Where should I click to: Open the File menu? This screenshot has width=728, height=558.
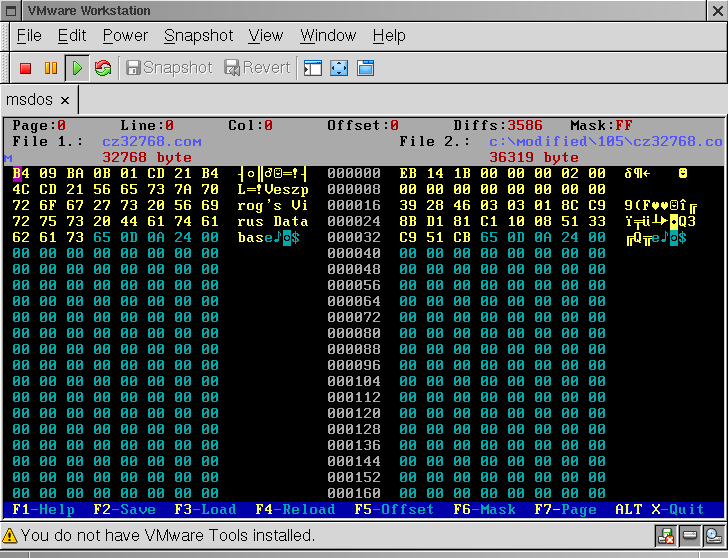(29, 36)
